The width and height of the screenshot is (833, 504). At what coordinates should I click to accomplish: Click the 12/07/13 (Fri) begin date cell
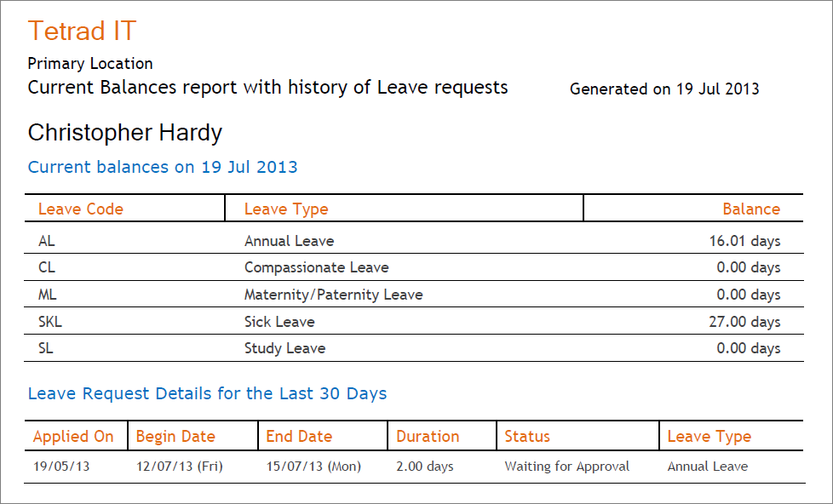click(x=180, y=467)
